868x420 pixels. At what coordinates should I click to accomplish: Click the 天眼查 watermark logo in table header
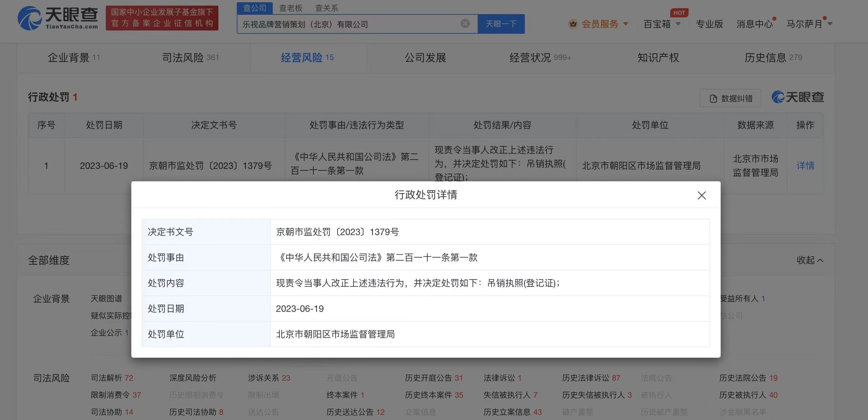click(x=798, y=97)
